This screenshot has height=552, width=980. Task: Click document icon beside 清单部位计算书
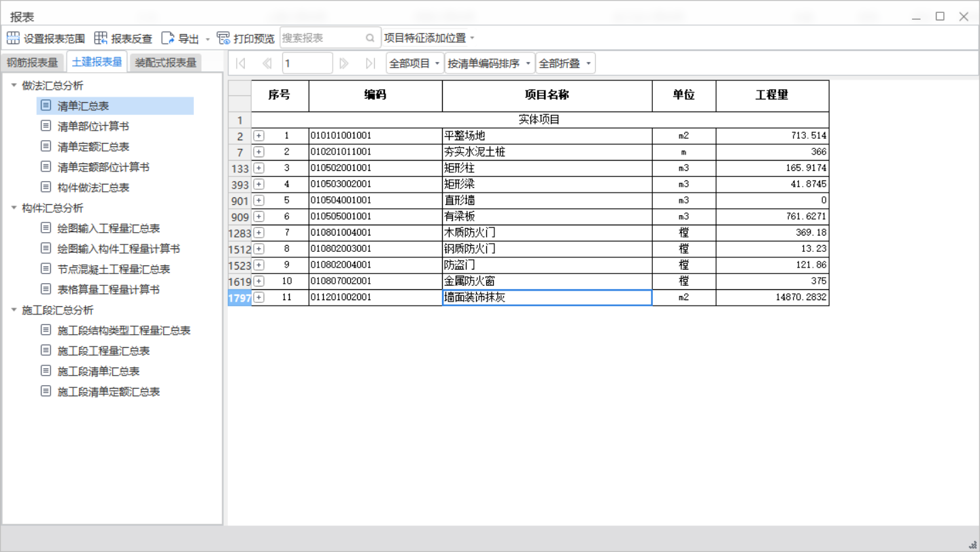coord(46,126)
